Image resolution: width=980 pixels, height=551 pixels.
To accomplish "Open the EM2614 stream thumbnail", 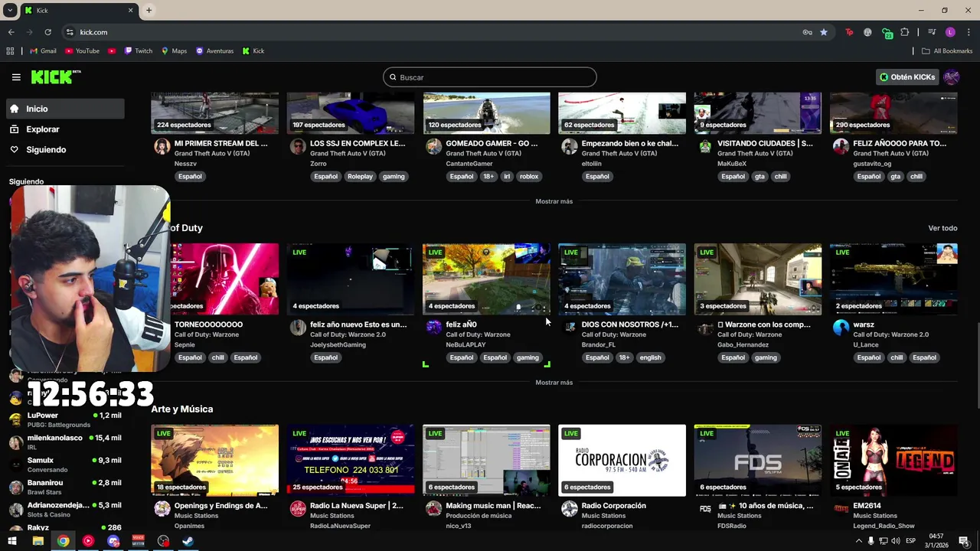I will pos(893,461).
